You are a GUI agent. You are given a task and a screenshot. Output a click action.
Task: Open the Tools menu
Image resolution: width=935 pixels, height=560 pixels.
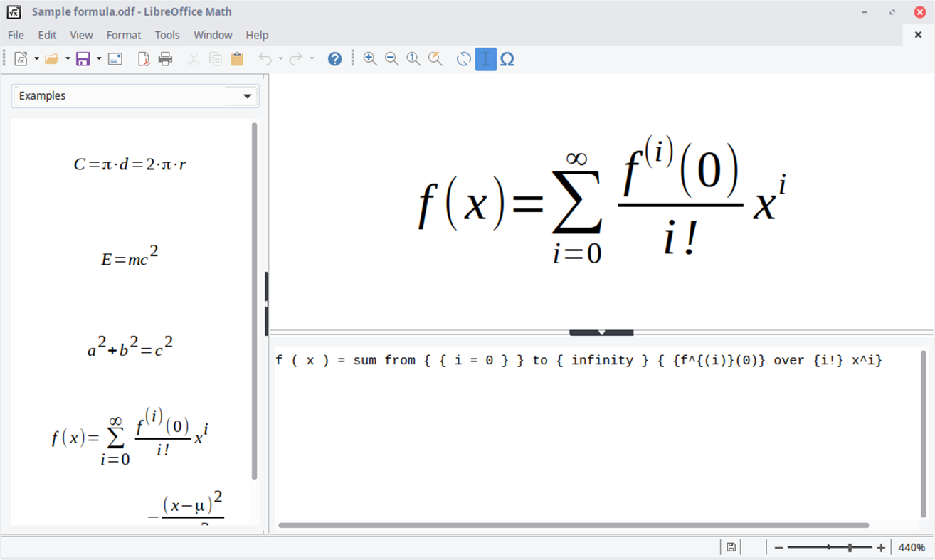(167, 34)
